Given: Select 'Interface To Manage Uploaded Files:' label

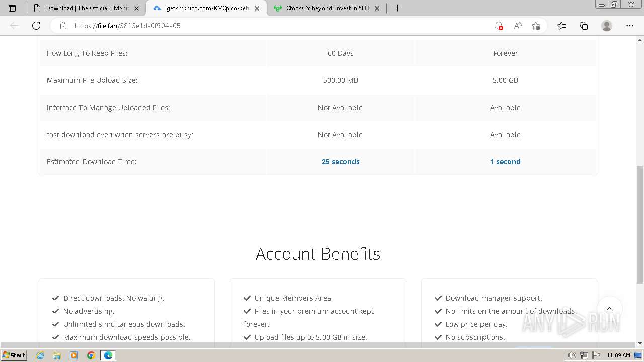Looking at the screenshot, I should 108,108.
